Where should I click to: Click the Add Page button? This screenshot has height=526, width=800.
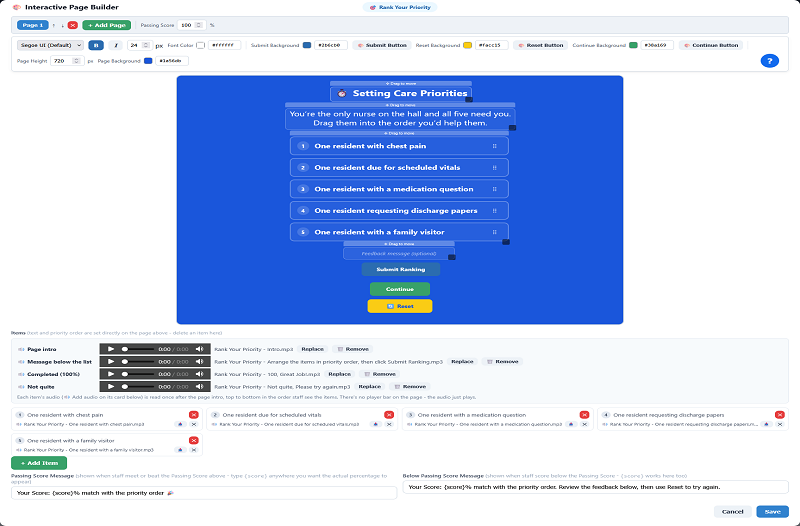pyautogui.click(x=107, y=25)
